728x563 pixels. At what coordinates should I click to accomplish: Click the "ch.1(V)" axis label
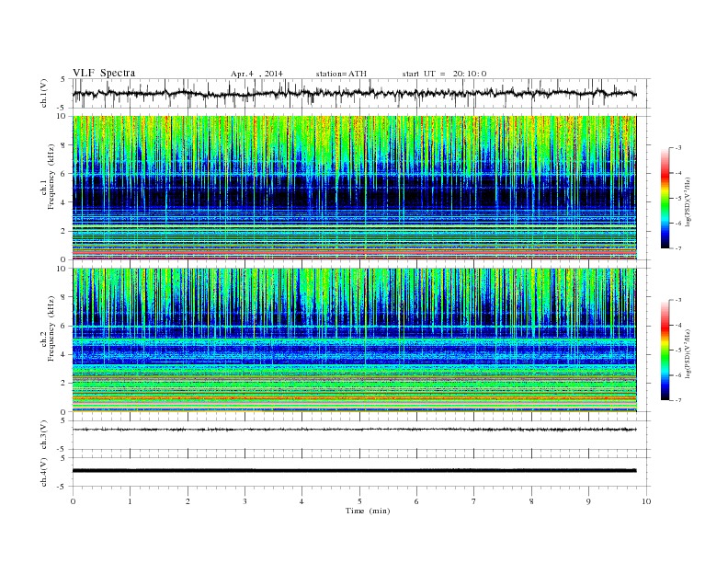(x=44, y=93)
